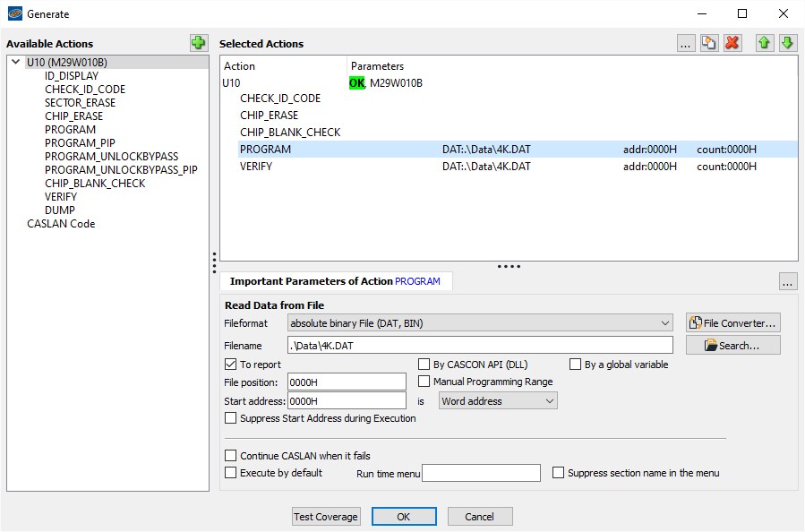Check Manual Programming Range option

424,381
